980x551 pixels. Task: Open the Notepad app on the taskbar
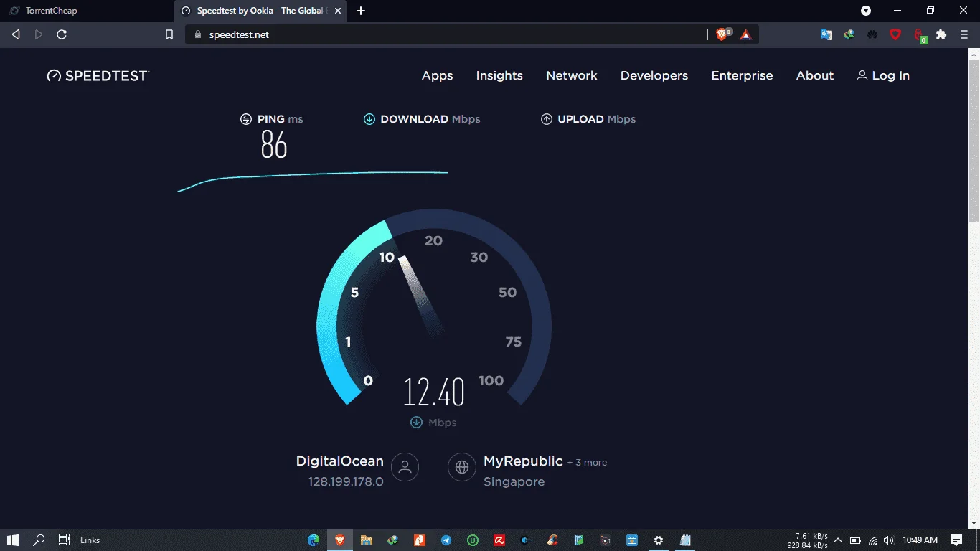click(685, 540)
